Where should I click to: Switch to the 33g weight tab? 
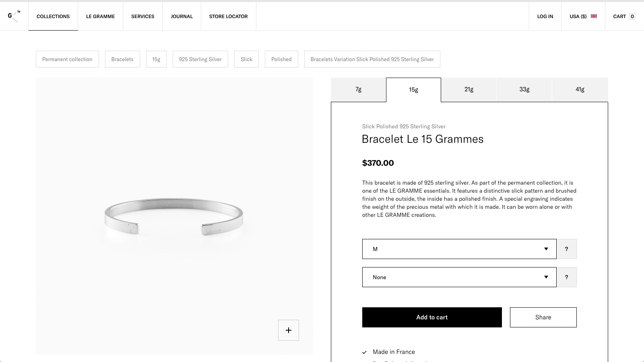click(x=524, y=90)
